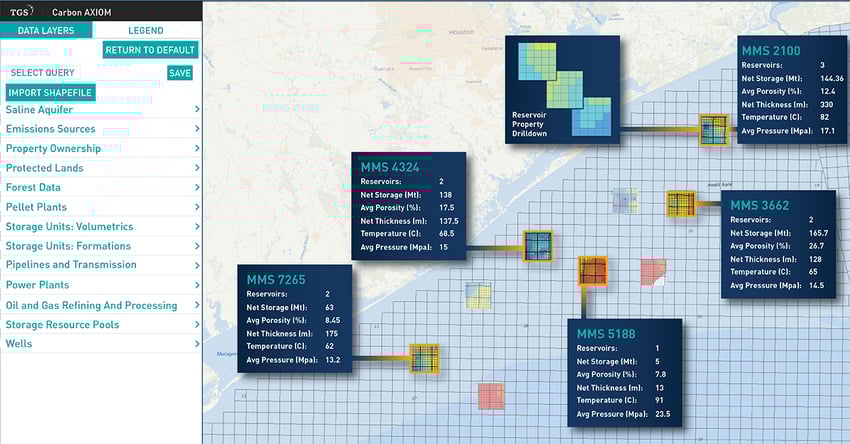Viewport: 850px width, 444px height.
Task: Click Avg Porosity value 26.7
Action: pos(816,246)
